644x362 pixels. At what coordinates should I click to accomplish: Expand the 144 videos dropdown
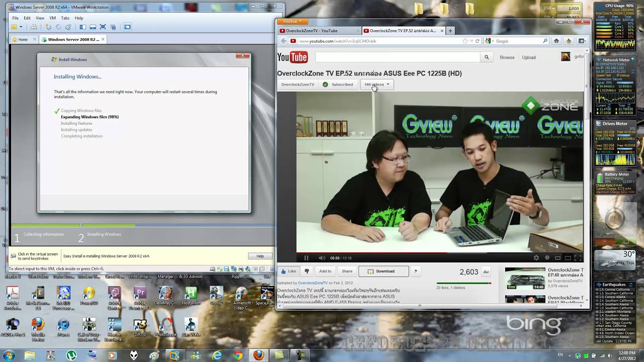(x=377, y=84)
